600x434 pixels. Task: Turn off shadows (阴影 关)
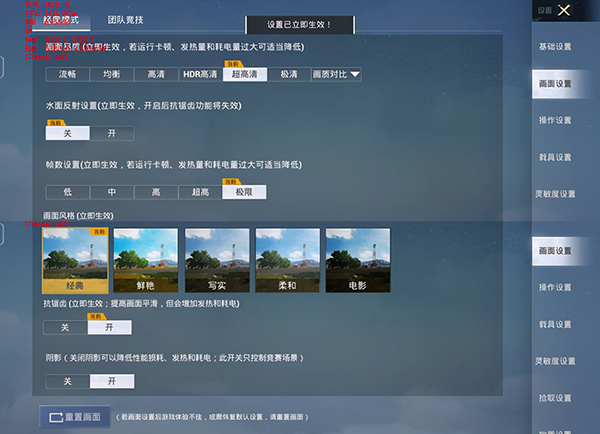pyautogui.click(x=67, y=381)
